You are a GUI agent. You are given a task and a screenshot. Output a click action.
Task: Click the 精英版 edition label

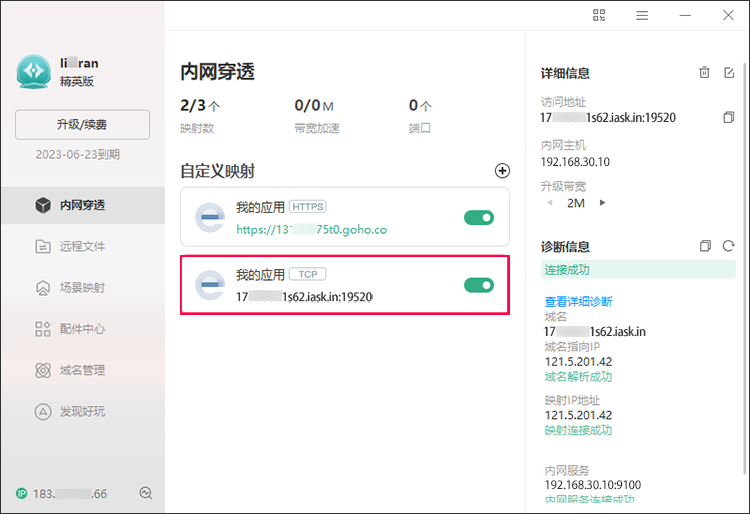77,81
